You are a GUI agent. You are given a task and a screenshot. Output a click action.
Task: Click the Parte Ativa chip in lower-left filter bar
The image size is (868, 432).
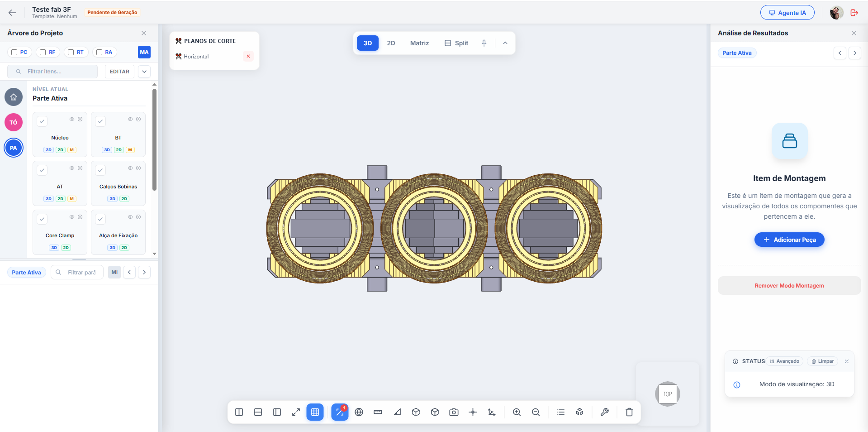[27, 273]
